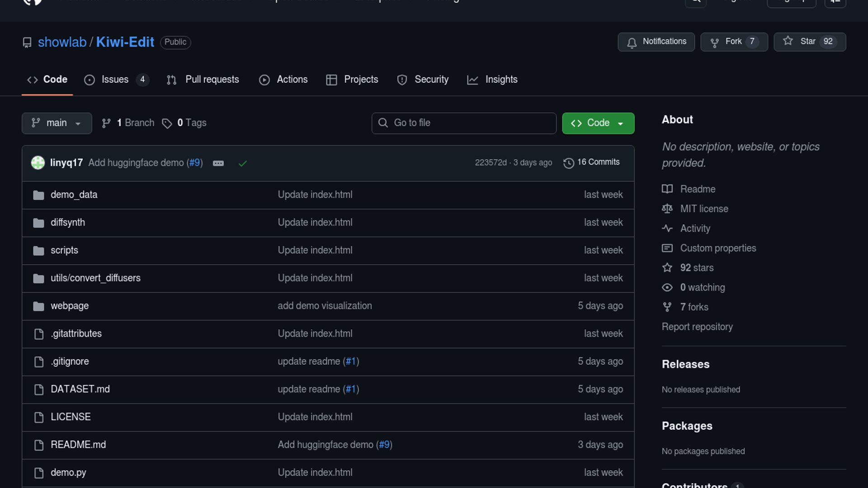
Task: Click the MIT license scale icon
Action: 667,209
